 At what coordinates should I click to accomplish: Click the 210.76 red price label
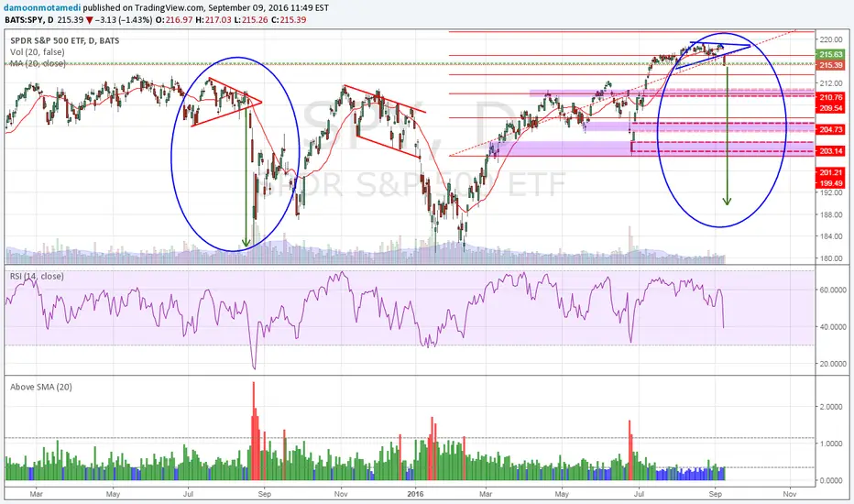[830, 97]
